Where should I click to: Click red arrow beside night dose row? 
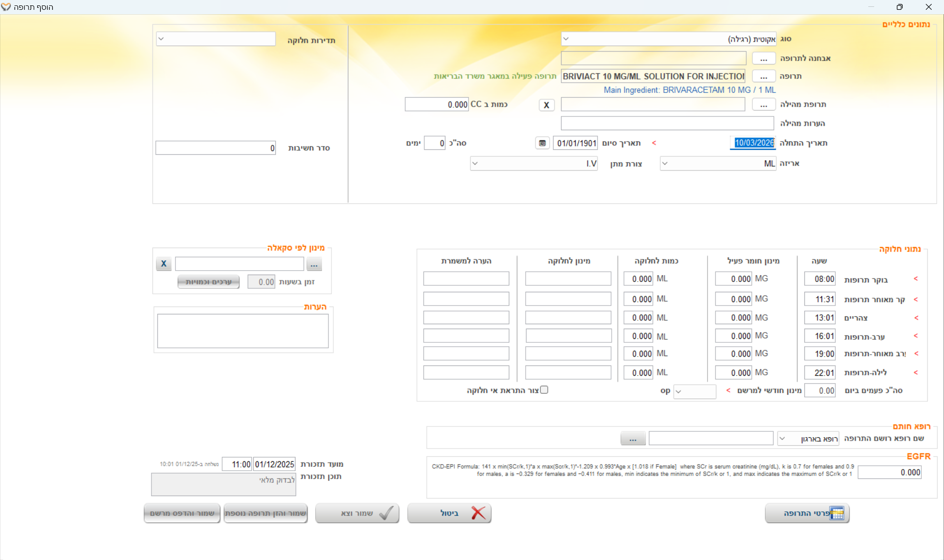915,372
